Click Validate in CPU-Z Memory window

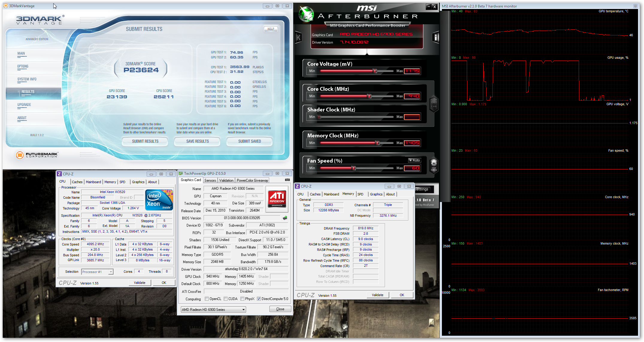(378, 295)
